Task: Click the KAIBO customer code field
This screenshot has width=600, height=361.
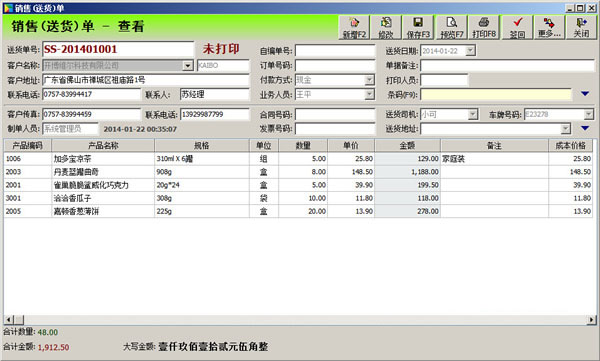Action: tap(223, 65)
